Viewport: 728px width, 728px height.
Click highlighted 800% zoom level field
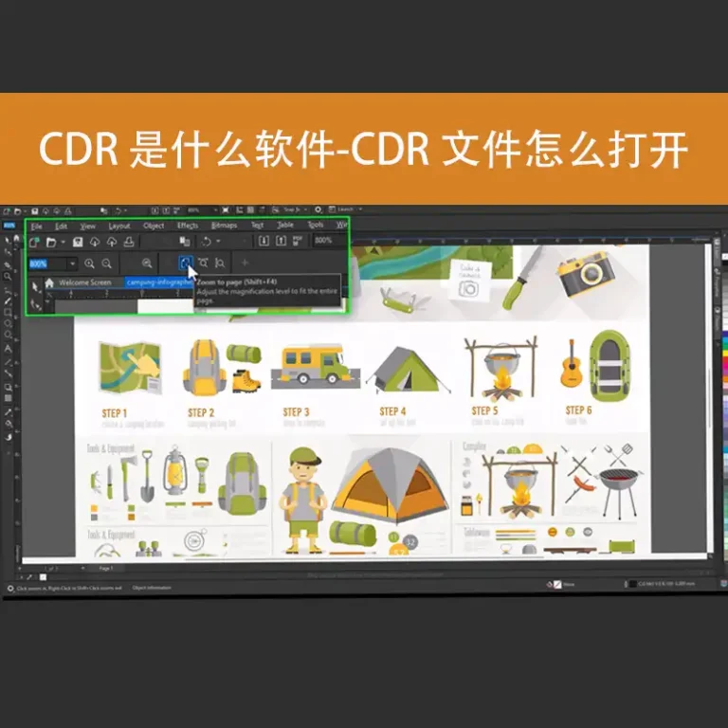tap(46, 264)
